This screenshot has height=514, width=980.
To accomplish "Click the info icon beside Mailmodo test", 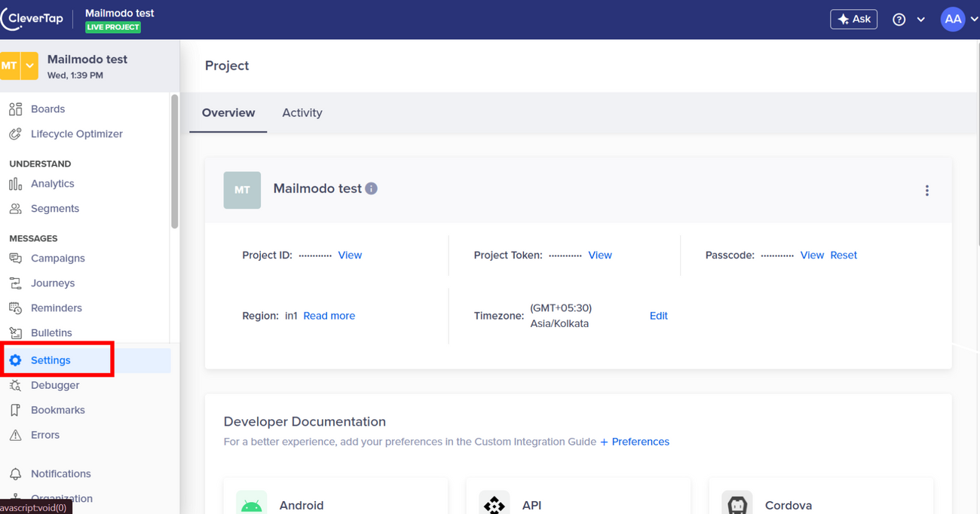I will 371,188.
